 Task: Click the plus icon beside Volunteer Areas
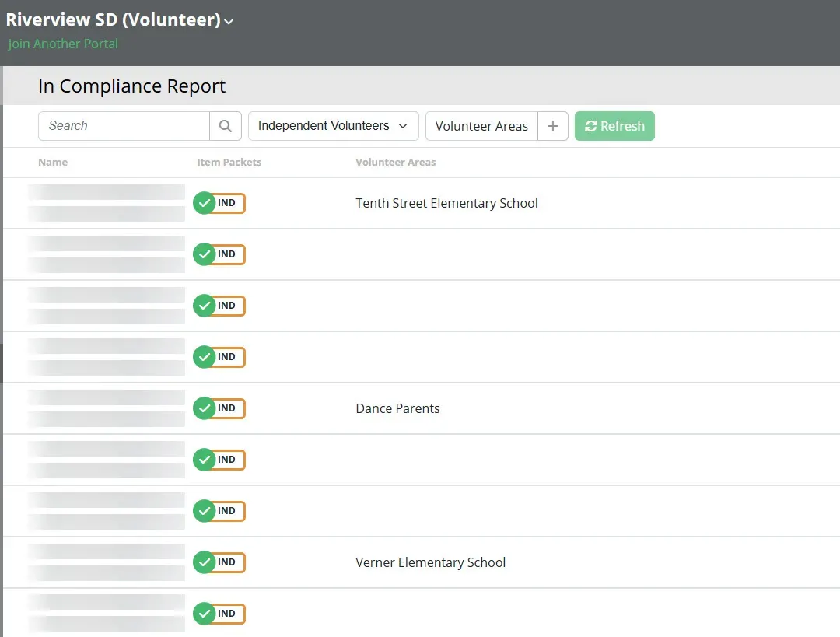click(x=553, y=126)
